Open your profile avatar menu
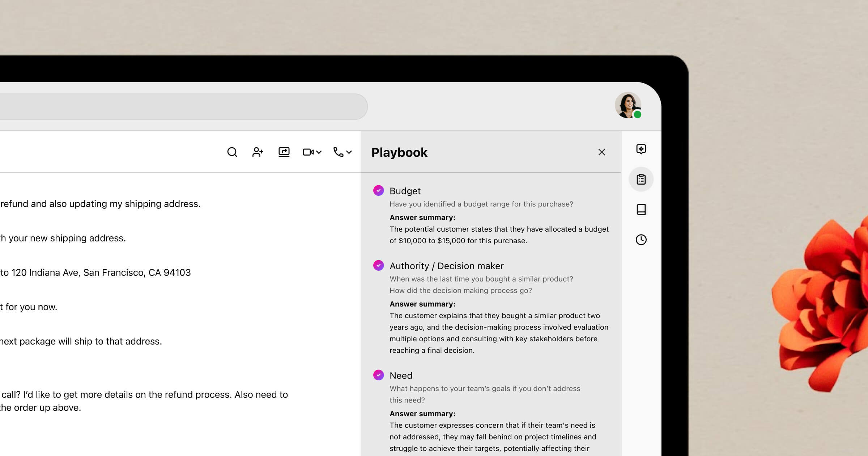Viewport: 868px width, 456px height. [x=628, y=105]
